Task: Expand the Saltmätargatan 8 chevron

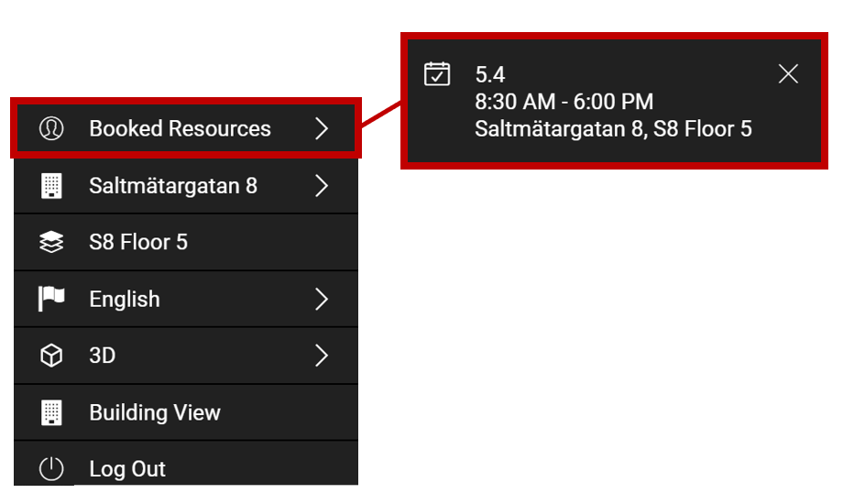Action: tap(322, 186)
